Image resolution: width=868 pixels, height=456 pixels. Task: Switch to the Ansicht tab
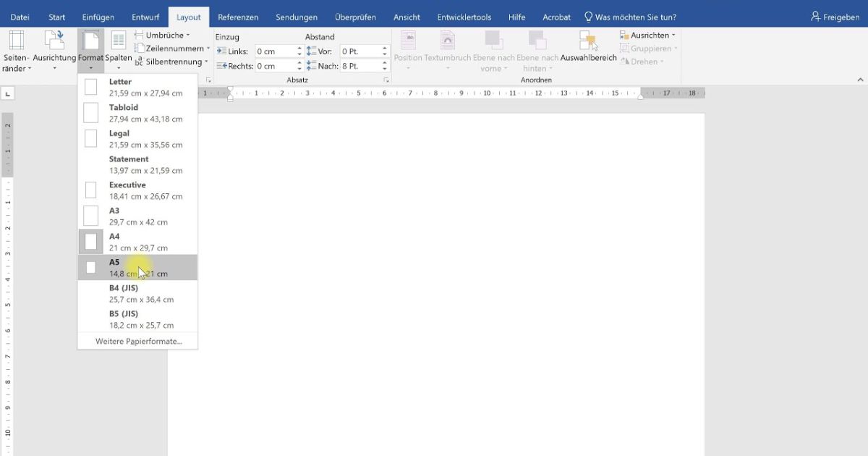[407, 17]
